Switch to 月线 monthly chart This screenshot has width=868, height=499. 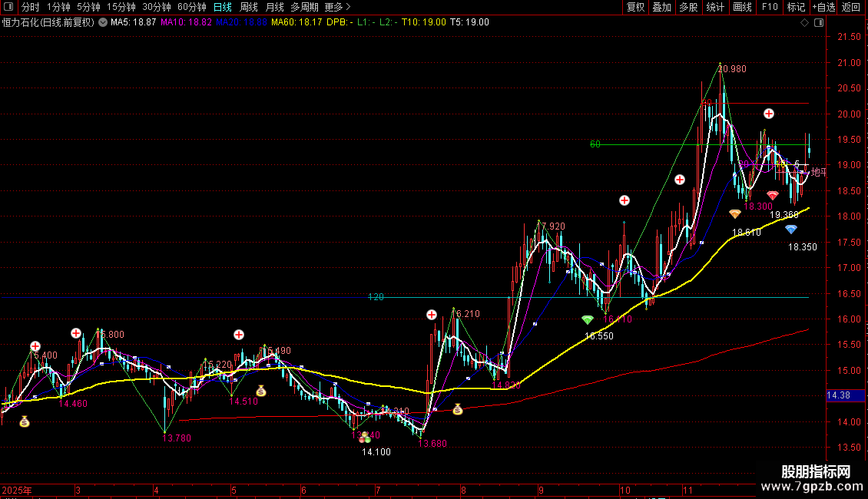[274, 7]
